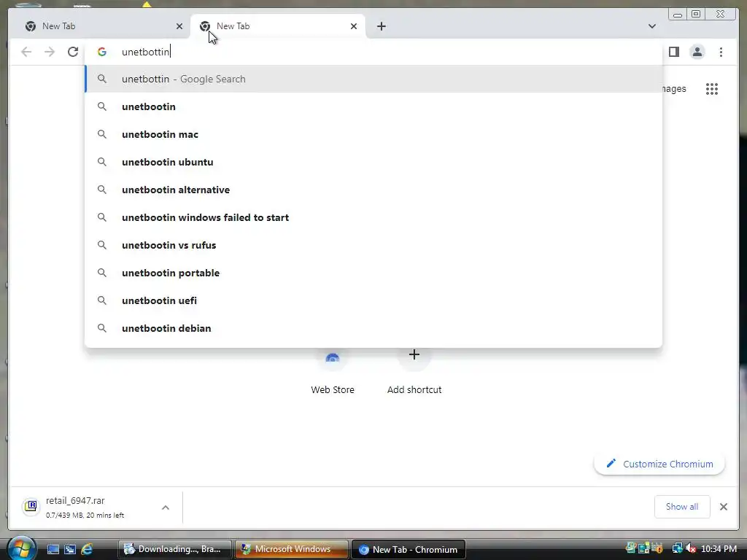Close the first New Tab
This screenshot has height=560, width=747.
coord(179,26)
